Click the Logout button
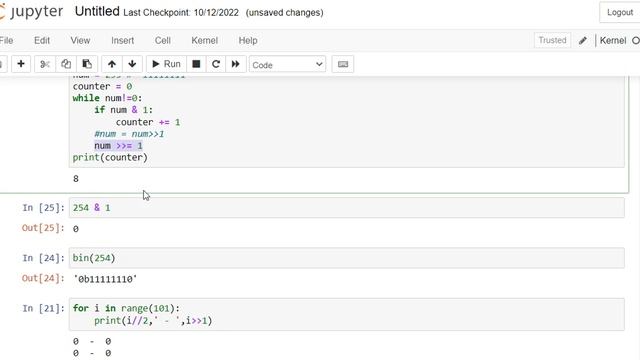640x360 pixels. click(x=620, y=12)
